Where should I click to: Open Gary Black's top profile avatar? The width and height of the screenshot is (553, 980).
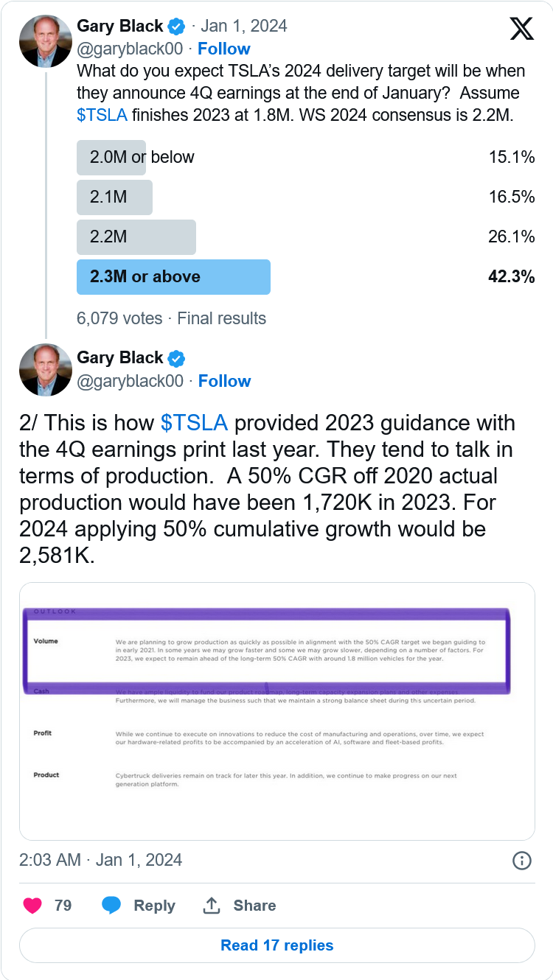click(46, 41)
